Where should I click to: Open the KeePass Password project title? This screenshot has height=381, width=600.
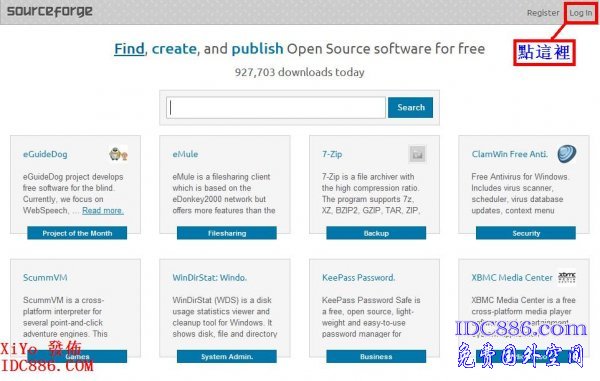pos(359,278)
